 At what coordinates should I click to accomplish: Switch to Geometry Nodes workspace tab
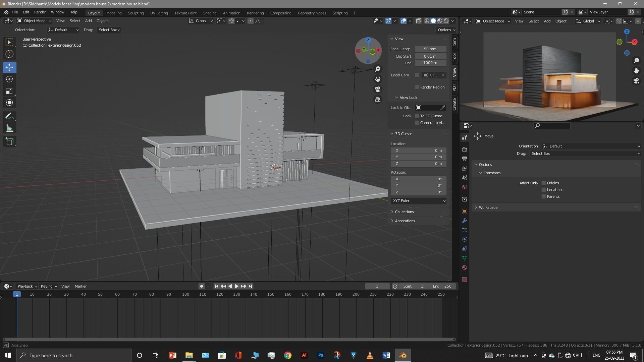point(312,13)
